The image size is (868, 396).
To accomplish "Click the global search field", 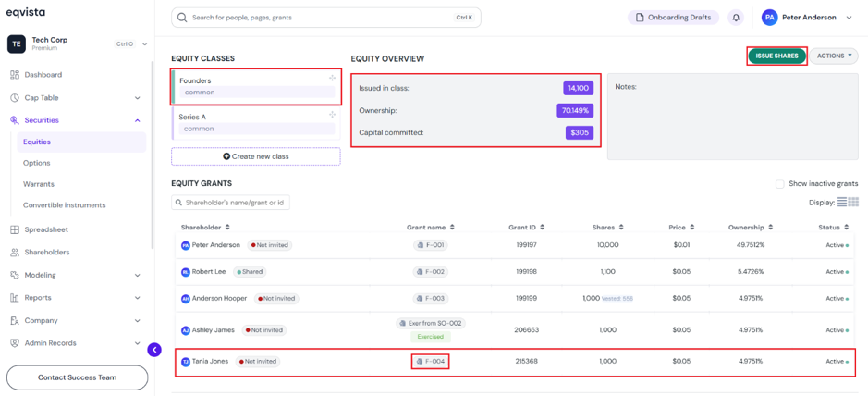I will coord(326,18).
